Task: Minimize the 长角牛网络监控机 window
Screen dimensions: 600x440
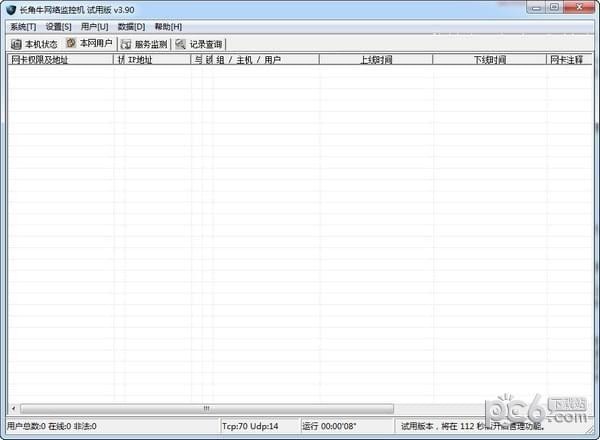Action: point(536,8)
